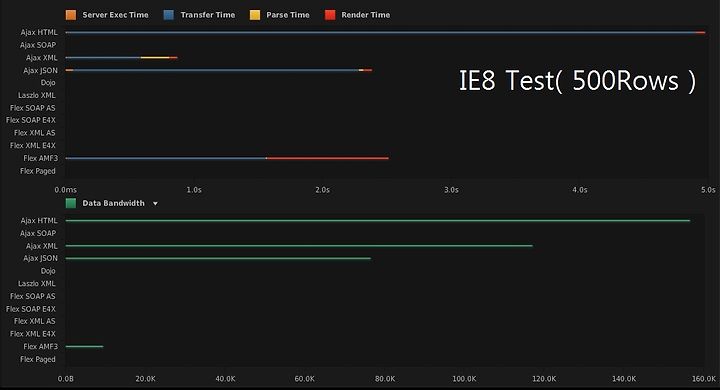Viewport: 720px width, 390px height.
Task: Click Dojo label in bandwidth chart
Action: point(48,271)
